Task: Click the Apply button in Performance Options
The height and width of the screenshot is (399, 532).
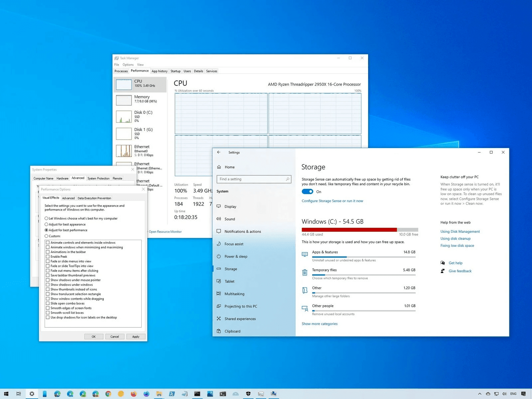Action: (136, 336)
